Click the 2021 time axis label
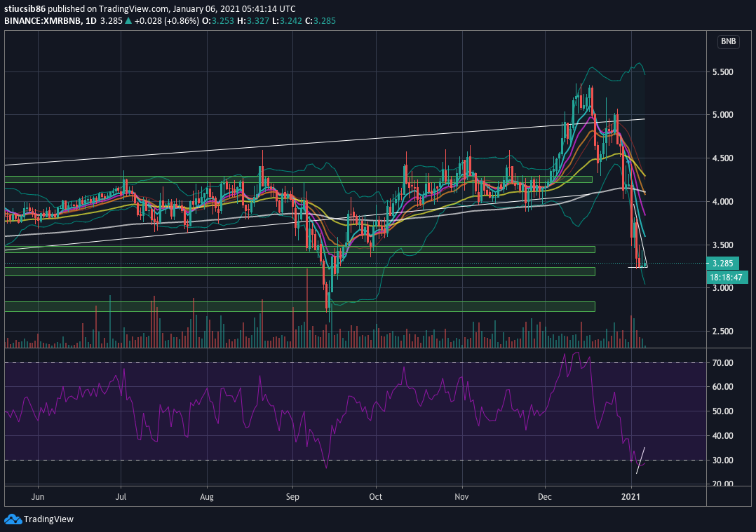This screenshot has height=532, width=756. coord(630,496)
